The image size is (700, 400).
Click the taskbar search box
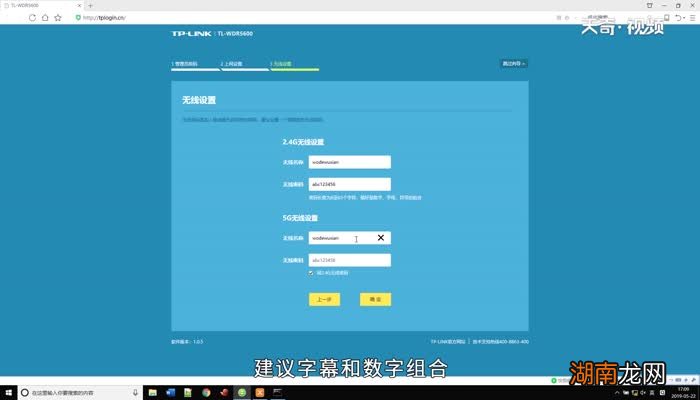(x=80, y=393)
